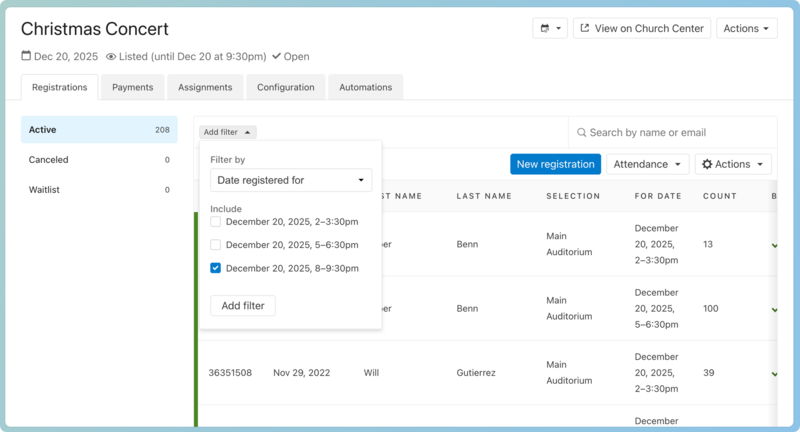Click the eye icon beside Listed
The height and width of the screenshot is (432, 800).
(x=111, y=56)
